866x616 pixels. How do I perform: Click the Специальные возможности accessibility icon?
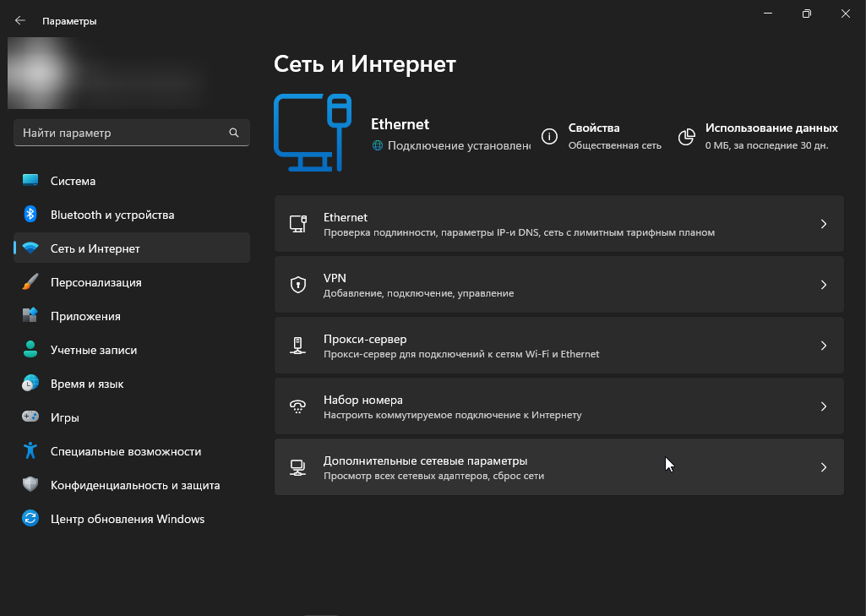coord(30,451)
